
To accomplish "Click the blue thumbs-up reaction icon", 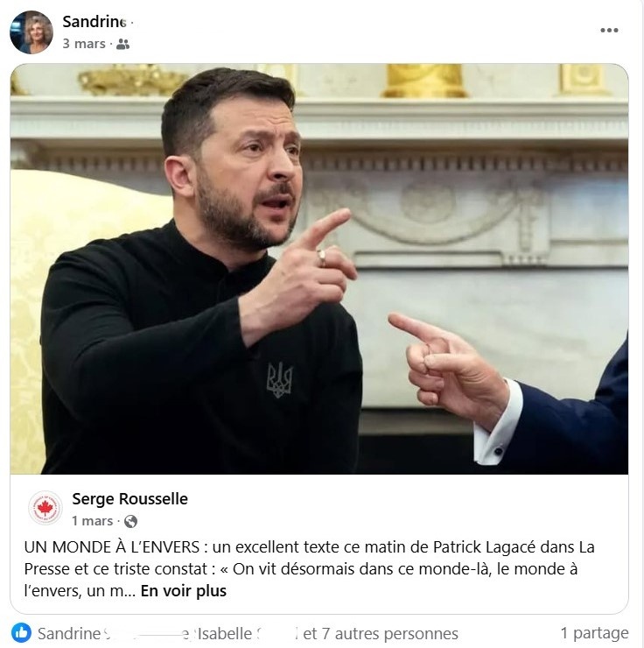I will point(21,633).
